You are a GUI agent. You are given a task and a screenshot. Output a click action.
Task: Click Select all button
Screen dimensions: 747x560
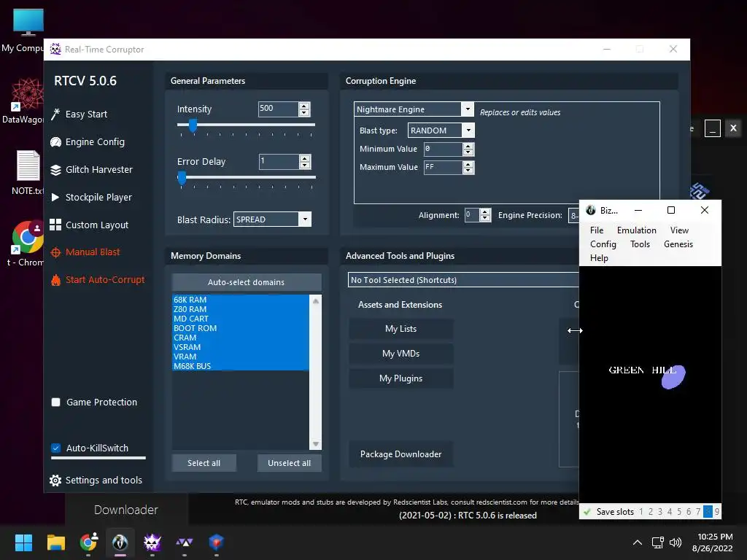(204, 463)
